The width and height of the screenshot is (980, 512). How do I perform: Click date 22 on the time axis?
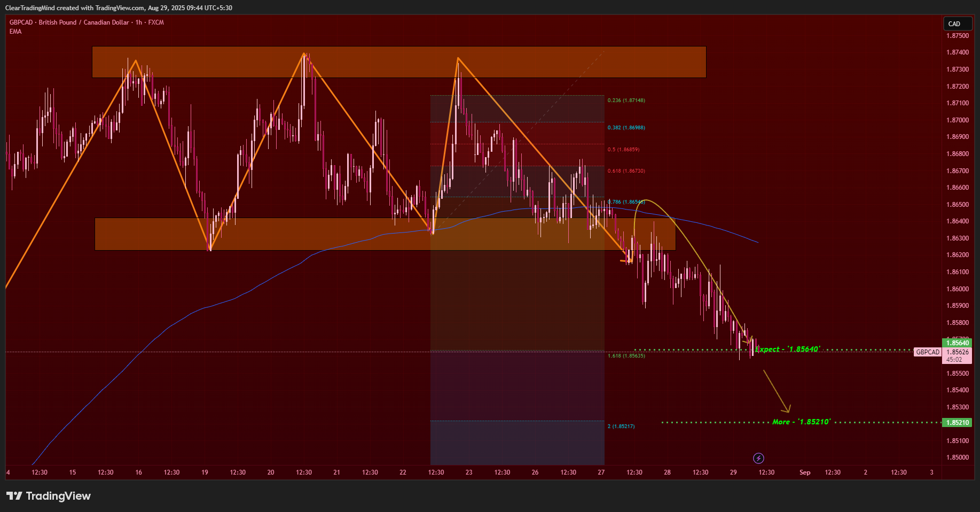[403, 472]
